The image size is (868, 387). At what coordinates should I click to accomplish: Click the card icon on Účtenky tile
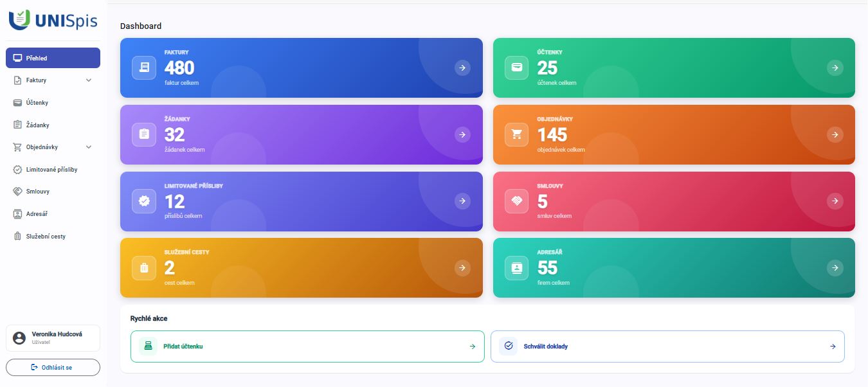pos(516,67)
